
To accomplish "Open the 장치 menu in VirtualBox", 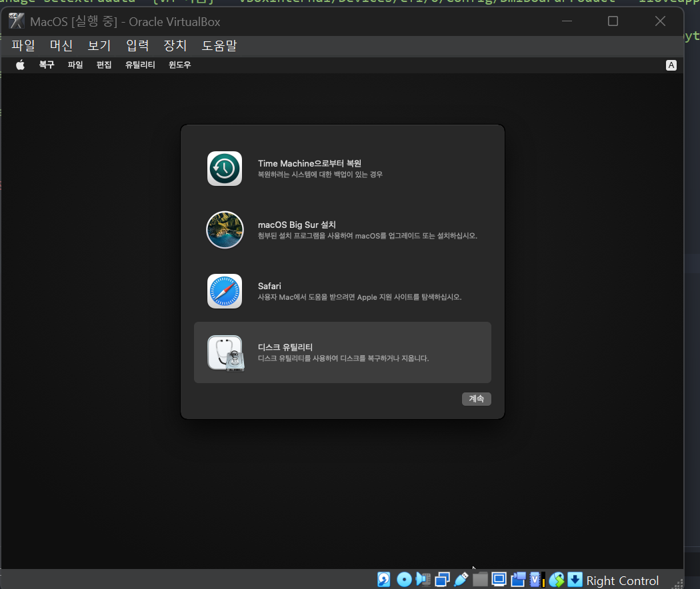I will (x=175, y=45).
